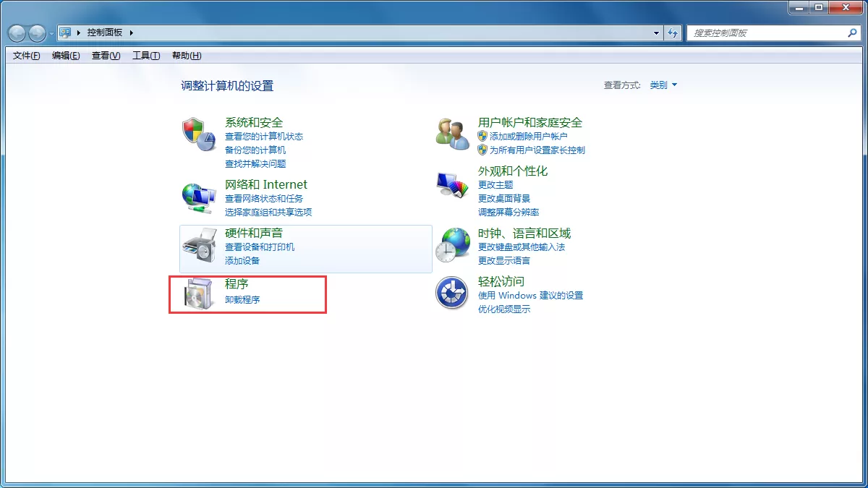
Task: Click the magnifier icon in search box
Action: 852,33
